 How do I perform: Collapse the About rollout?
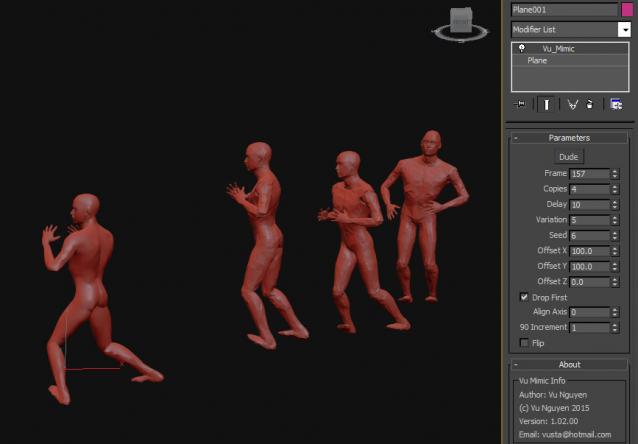(568, 365)
